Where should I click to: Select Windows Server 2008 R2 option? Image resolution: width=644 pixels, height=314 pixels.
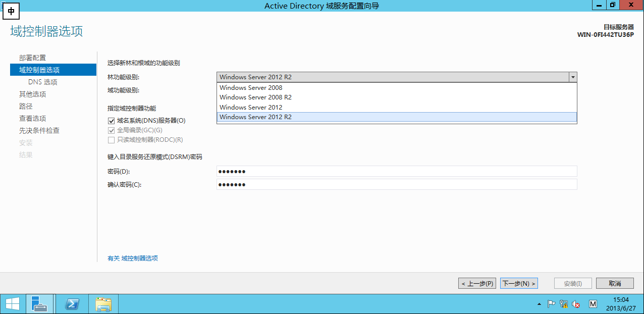click(x=397, y=97)
